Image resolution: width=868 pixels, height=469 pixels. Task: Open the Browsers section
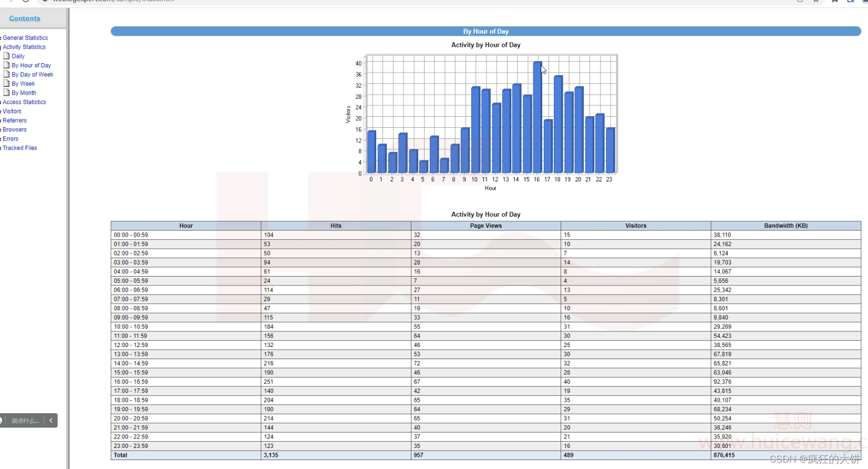[x=15, y=129]
